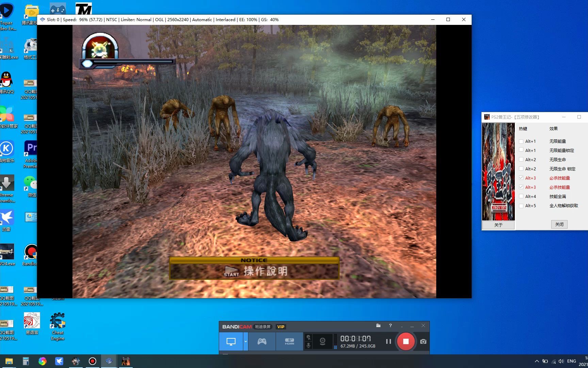Click the trainer window title icon
588x368 pixels.
click(x=487, y=117)
